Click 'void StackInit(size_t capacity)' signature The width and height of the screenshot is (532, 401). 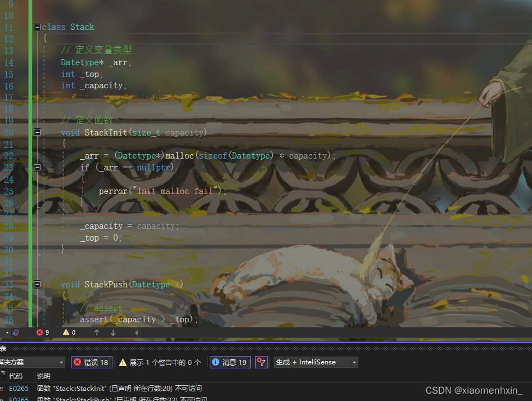[134, 132]
